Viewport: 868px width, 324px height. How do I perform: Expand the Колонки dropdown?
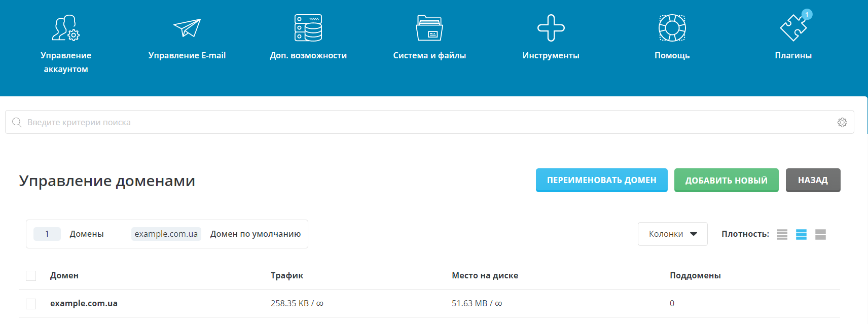[672, 234]
